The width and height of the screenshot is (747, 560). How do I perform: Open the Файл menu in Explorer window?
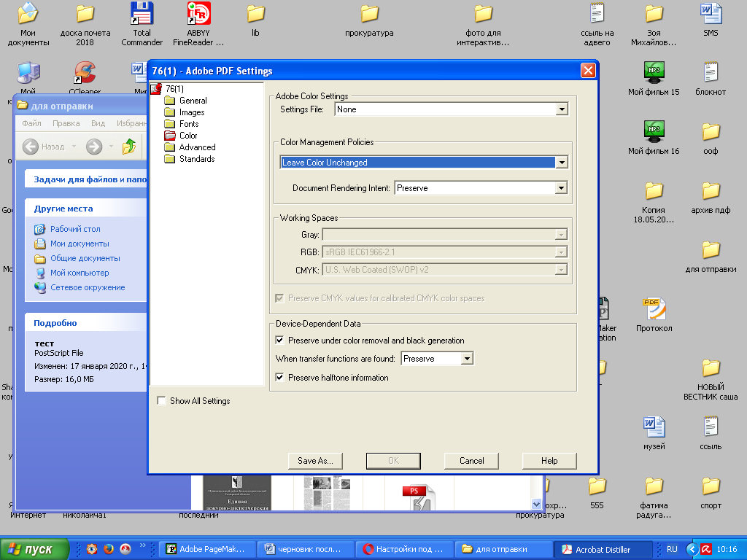[x=31, y=123]
